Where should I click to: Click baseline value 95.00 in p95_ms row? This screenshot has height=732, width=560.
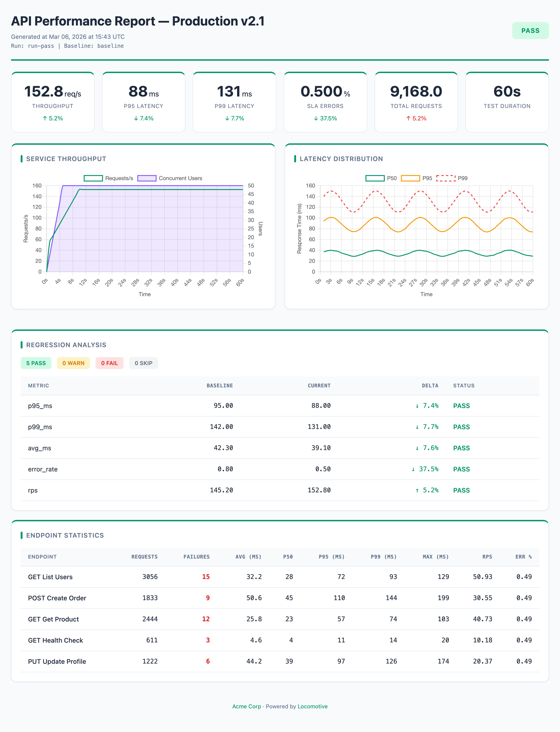pos(223,406)
